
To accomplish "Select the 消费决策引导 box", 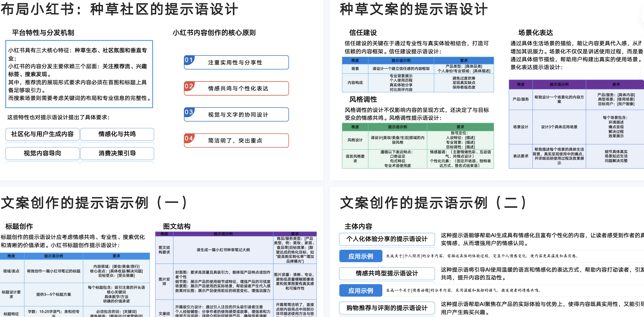I will [117, 153].
